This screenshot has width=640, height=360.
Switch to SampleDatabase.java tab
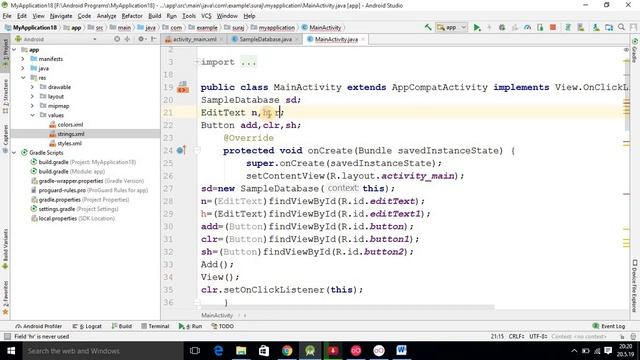(265, 39)
